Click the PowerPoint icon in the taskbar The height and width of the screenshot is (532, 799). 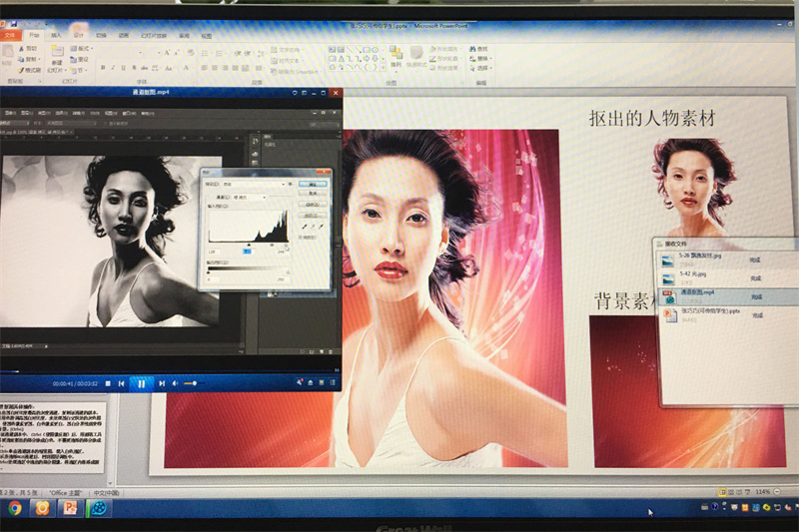71,507
